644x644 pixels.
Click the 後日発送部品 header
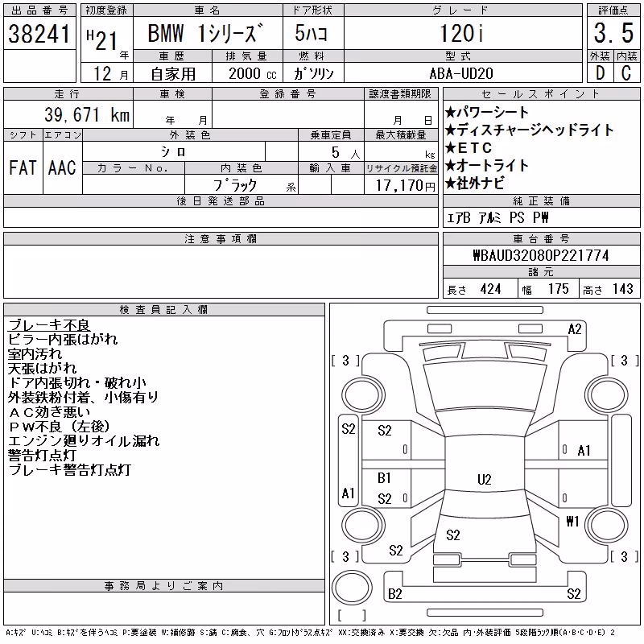pos(221,200)
